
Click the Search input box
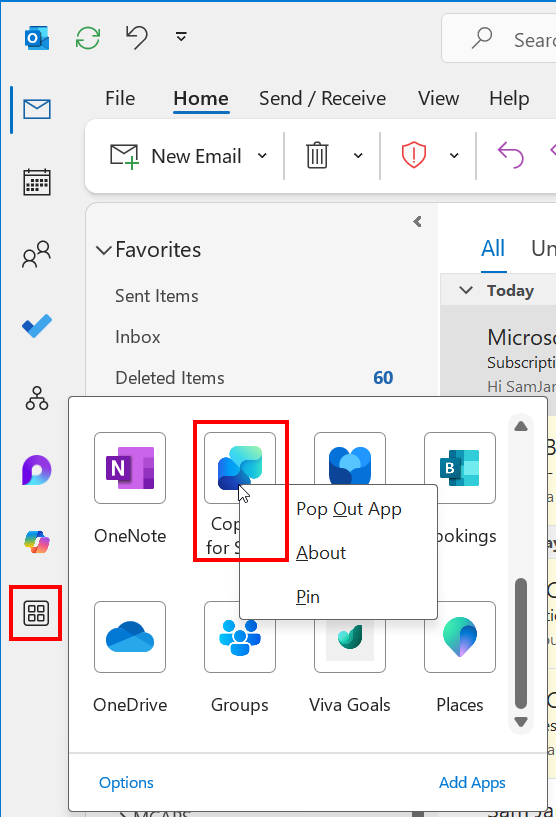(x=499, y=38)
